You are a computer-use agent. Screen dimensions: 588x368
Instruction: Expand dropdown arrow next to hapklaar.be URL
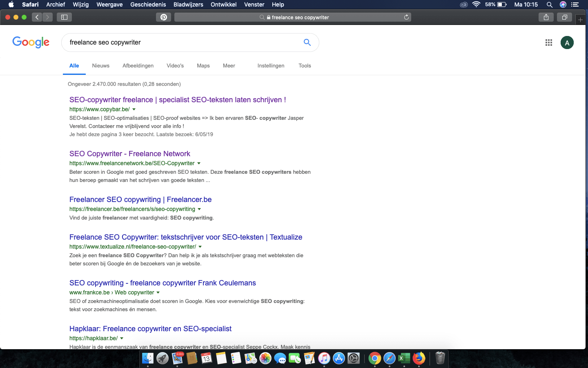122,339
